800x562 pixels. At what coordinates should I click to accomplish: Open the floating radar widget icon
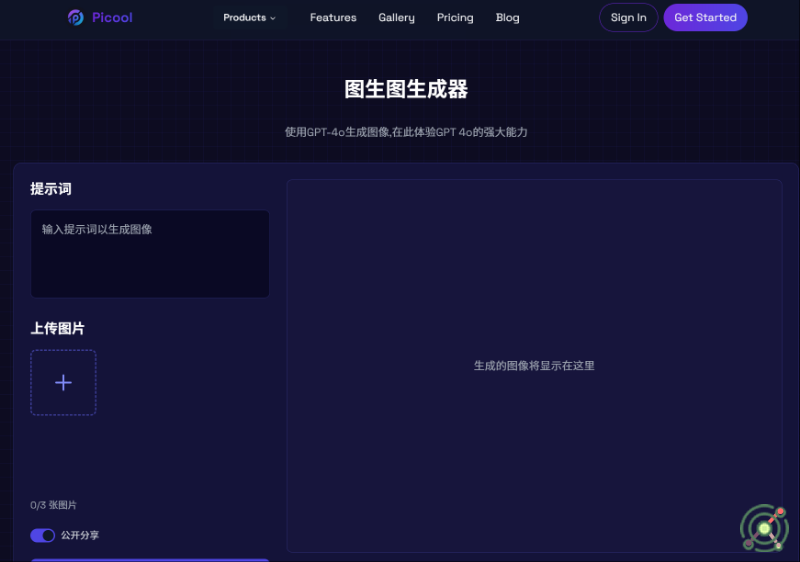[x=764, y=527]
